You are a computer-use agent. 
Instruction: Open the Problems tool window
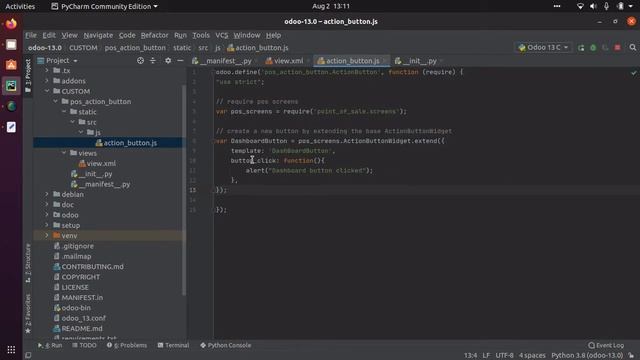pos(127,345)
